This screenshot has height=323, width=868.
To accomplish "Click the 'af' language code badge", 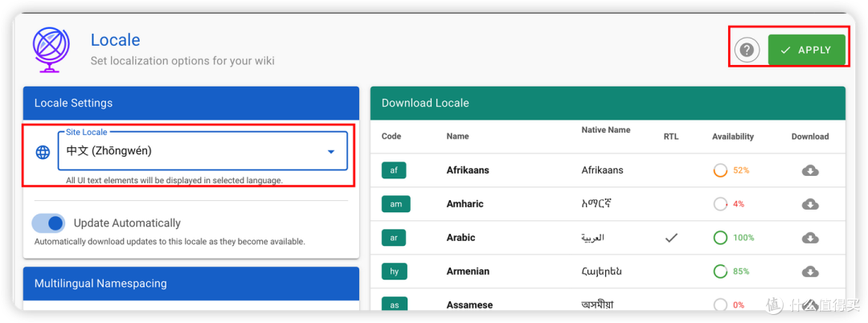I will pos(394,170).
